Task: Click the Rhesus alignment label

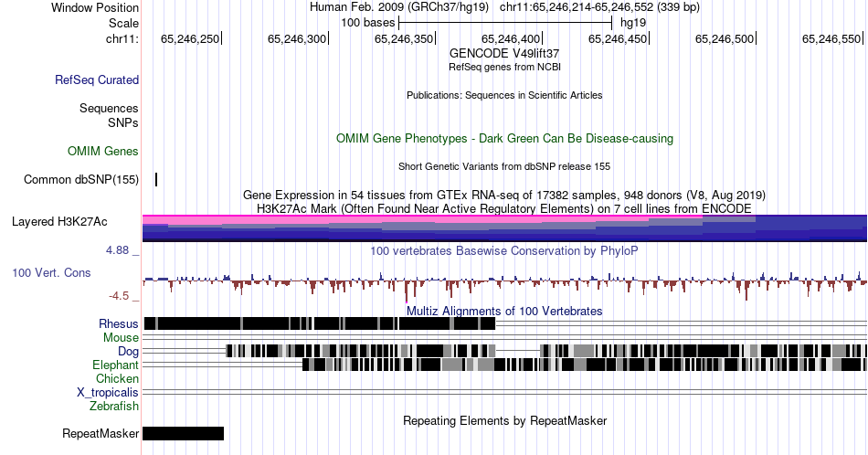Action: [x=119, y=323]
